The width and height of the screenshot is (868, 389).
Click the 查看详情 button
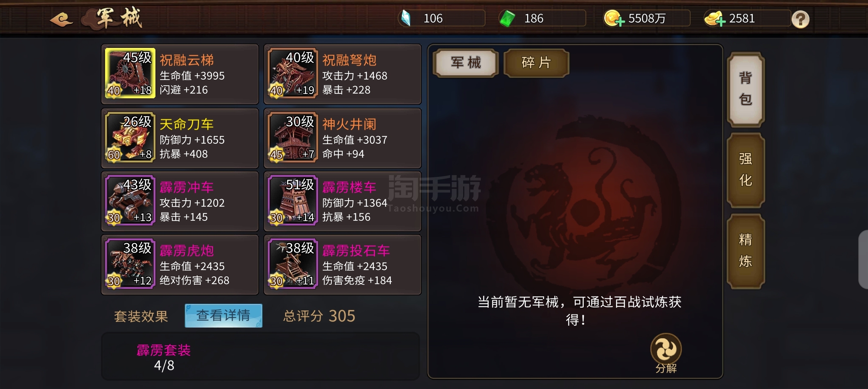point(223,316)
